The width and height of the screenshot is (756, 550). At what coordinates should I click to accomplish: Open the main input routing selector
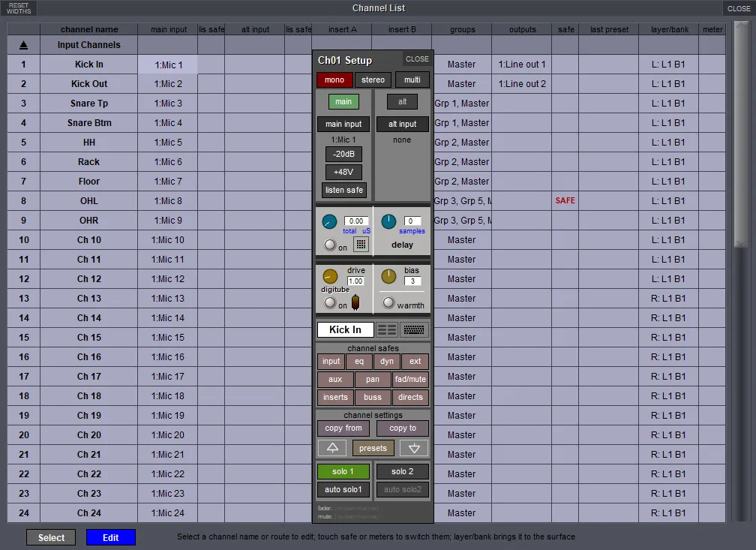[343, 124]
